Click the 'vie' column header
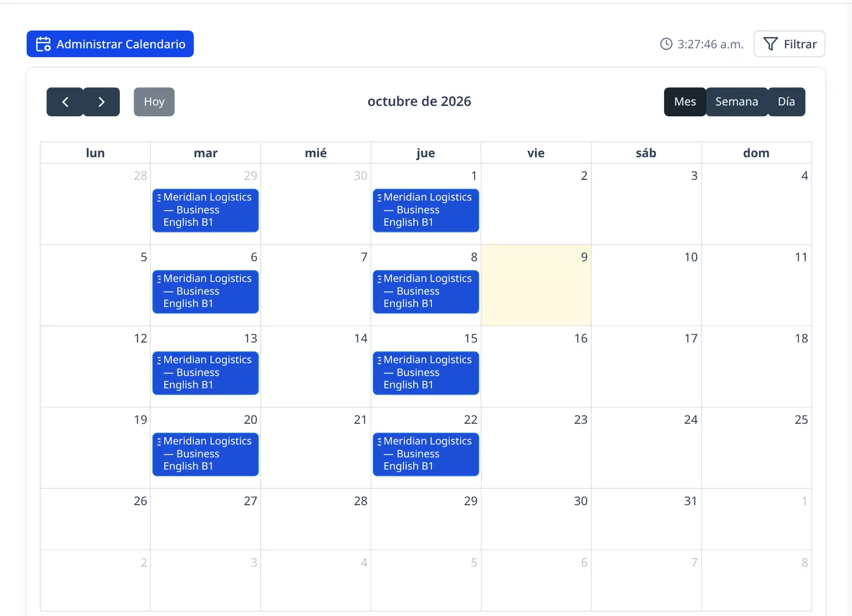 click(x=536, y=153)
